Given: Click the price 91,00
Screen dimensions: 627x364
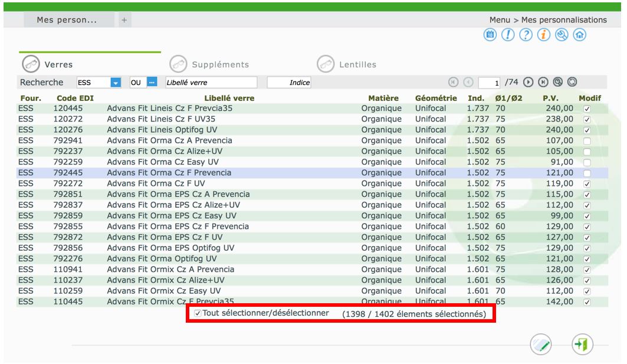Looking at the screenshot, I should [x=562, y=162].
